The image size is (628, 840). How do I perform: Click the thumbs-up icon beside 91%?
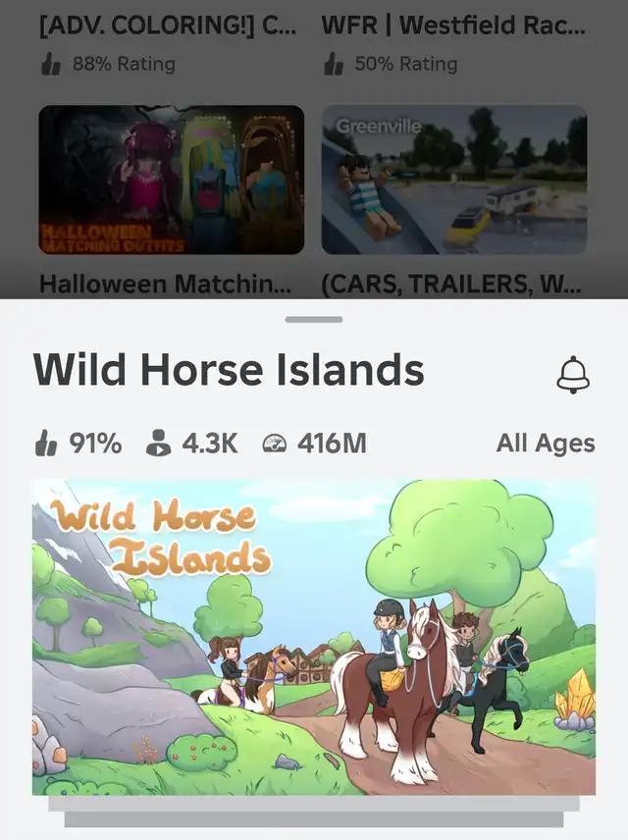(x=46, y=445)
